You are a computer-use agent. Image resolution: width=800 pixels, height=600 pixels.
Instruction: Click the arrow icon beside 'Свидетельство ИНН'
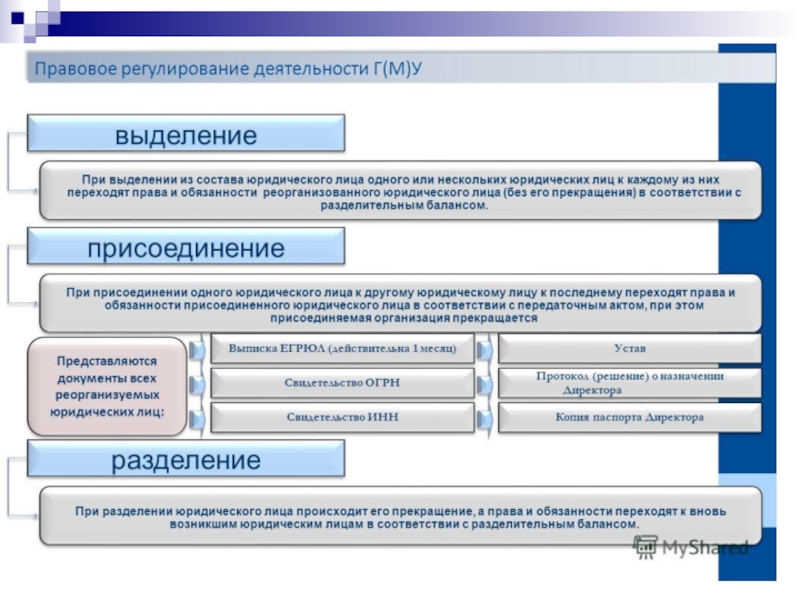pos(197,419)
